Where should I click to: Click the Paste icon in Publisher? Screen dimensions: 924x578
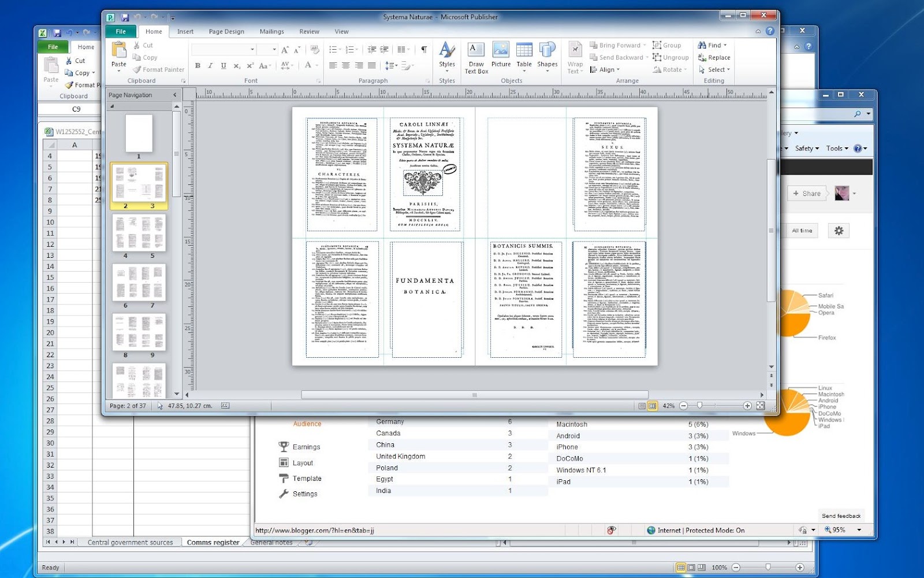click(x=119, y=50)
